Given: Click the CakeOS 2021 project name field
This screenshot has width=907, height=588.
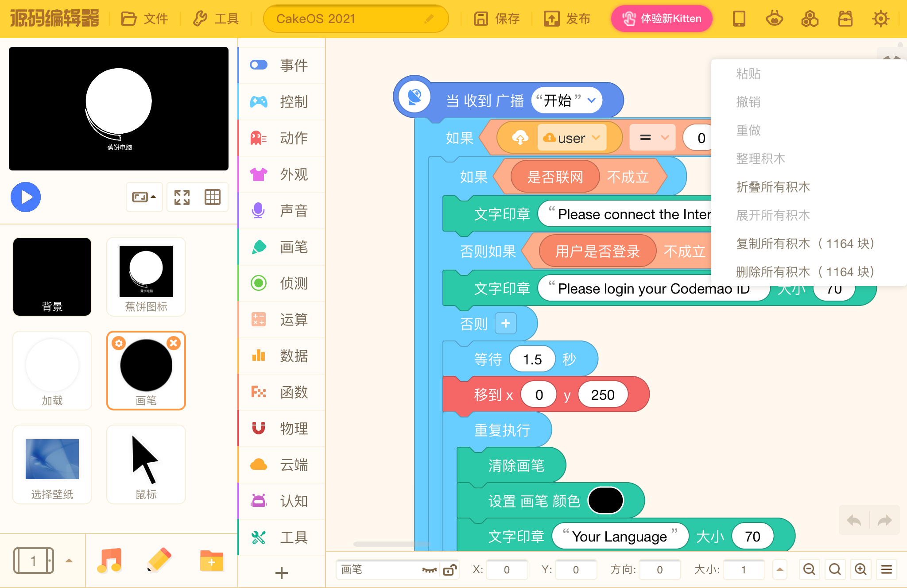Looking at the screenshot, I should point(356,19).
